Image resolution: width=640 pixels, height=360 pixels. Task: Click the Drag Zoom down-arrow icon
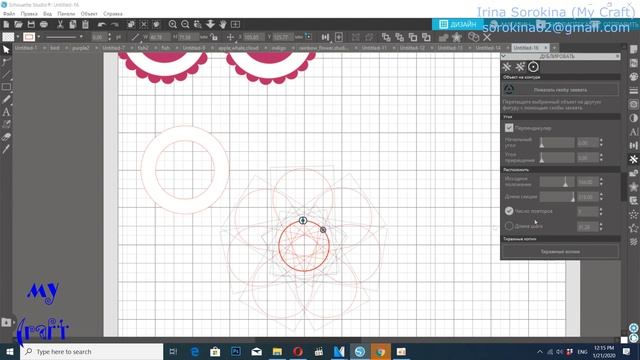(x=210, y=24)
